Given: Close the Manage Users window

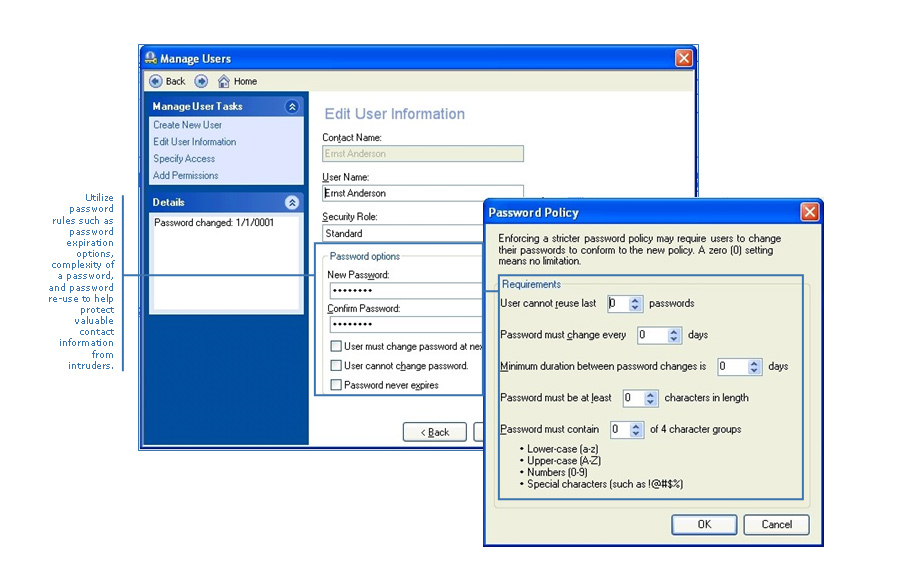Looking at the screenshot, I should pyautogui.click(x=684, y=58).
